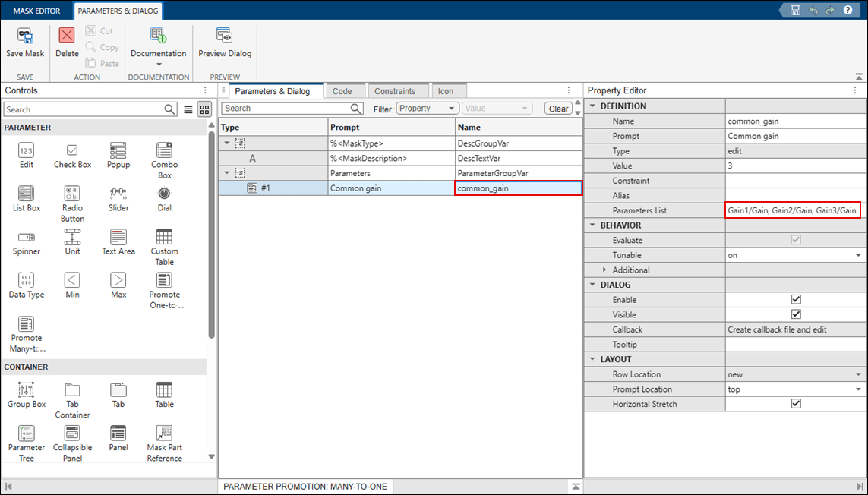868x495 pixels.
Task: Open help with question mark icon
Action: click(847, 10)
